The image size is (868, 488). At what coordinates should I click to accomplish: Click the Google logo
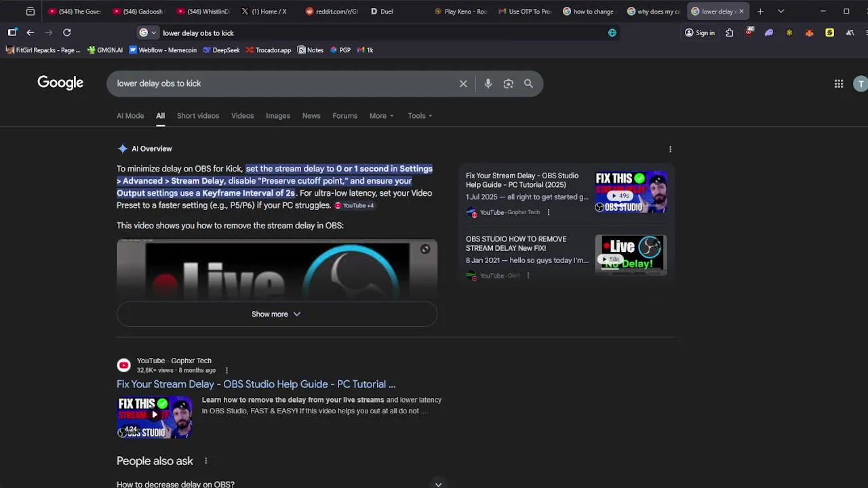[60, 83]
